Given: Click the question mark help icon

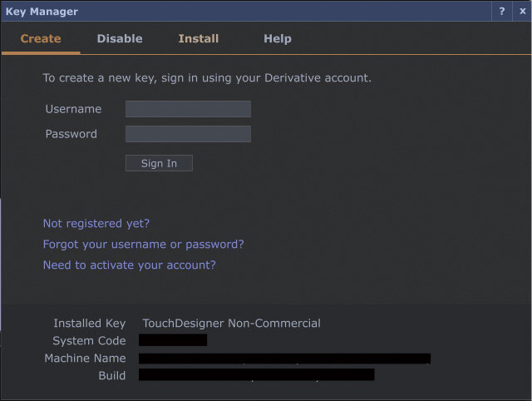Looking at the screenshot, I should [x=501, y=12].
